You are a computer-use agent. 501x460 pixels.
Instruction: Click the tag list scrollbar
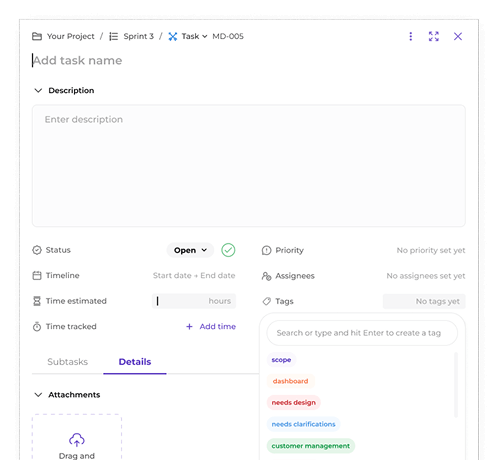click(x=456, y=385)
